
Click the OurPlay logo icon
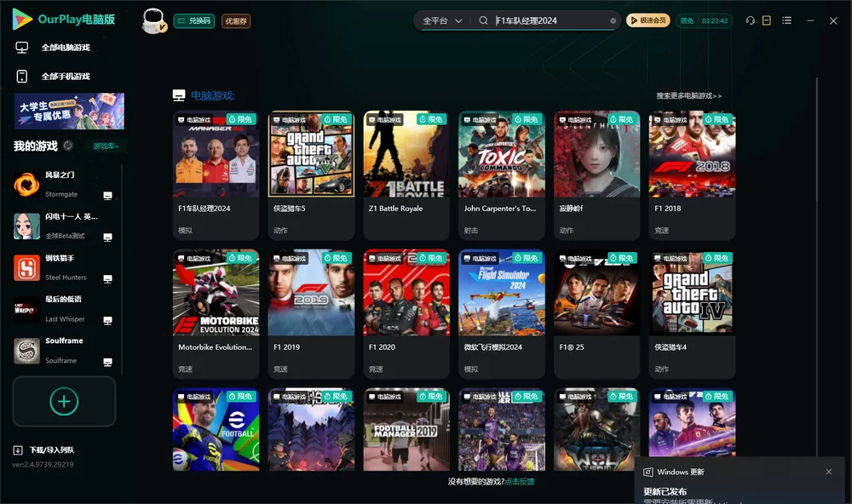click(22, 19)
